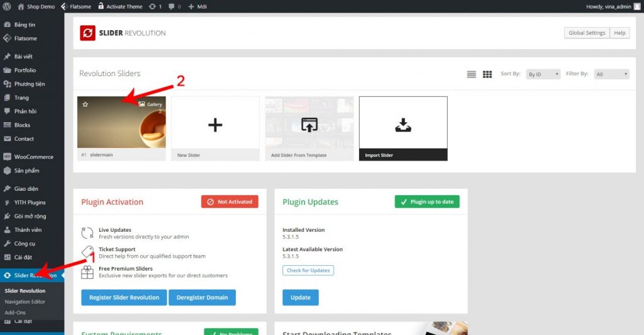Click the Plugin Updates heading

[311, 202]
